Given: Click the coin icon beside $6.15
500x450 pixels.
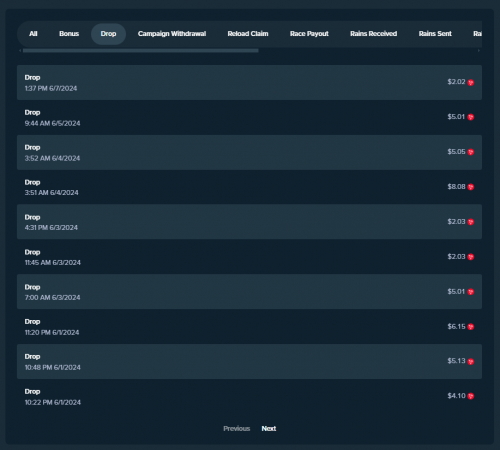Looking at the screenshot, I should [x=471, y=327].
